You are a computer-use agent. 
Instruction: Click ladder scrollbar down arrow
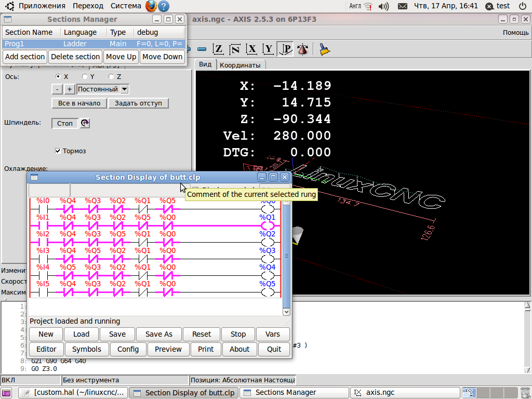coord(286,312)
